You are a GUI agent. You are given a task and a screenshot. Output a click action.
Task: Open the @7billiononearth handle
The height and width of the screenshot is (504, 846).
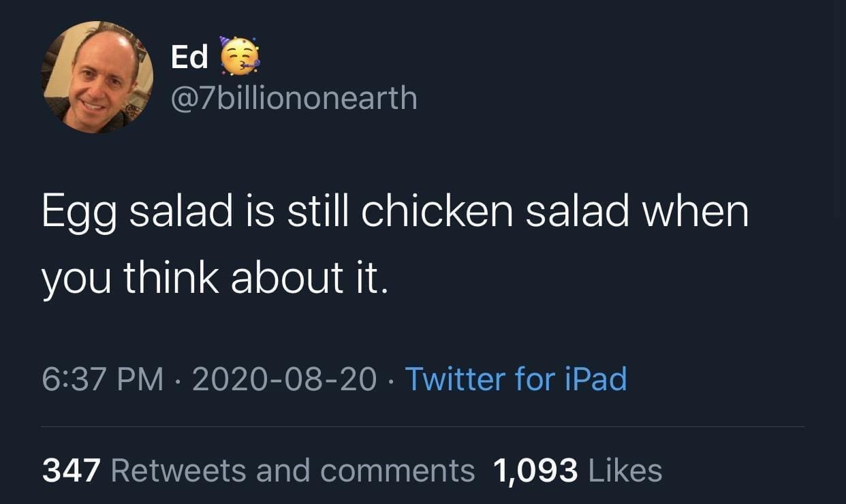[x=294, y=97]
